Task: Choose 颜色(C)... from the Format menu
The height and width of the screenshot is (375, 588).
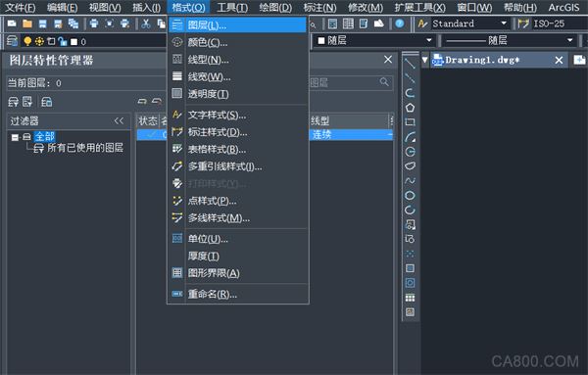Action: pos(237,42)
